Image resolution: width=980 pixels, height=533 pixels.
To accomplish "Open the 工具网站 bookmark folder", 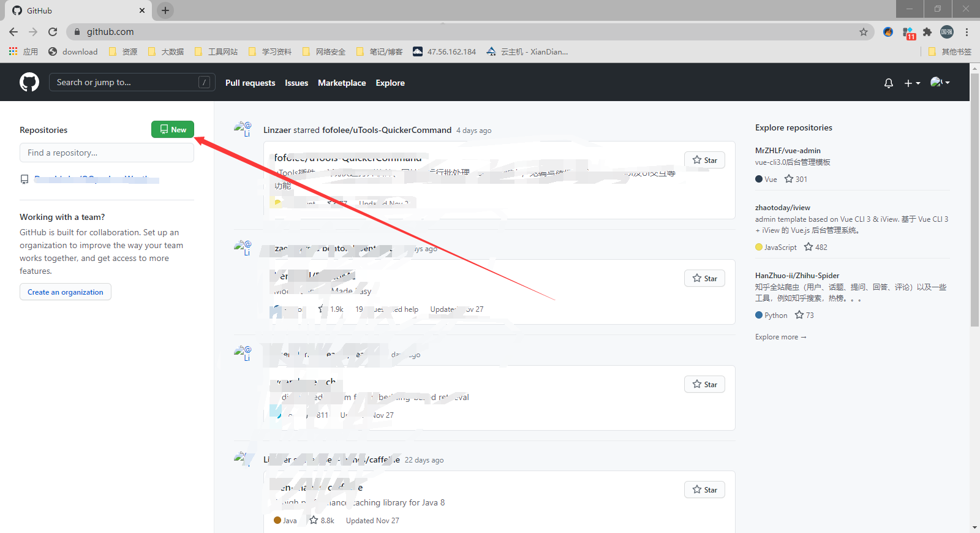I will pos(216,51).
